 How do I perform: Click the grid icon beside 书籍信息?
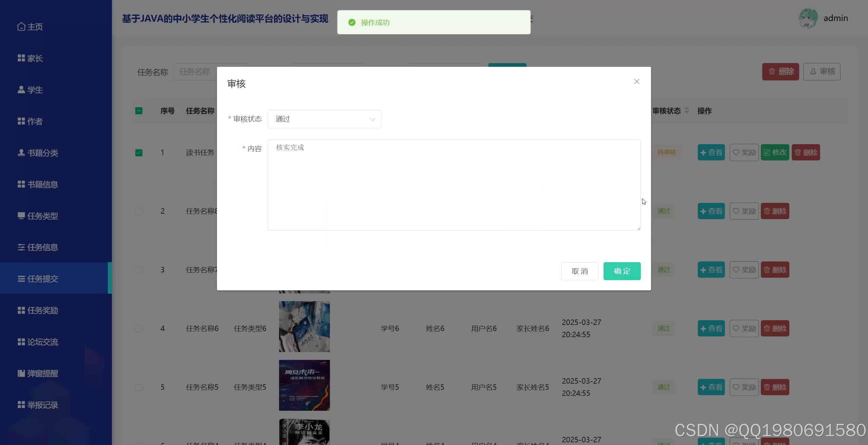[x=21, y=184]
